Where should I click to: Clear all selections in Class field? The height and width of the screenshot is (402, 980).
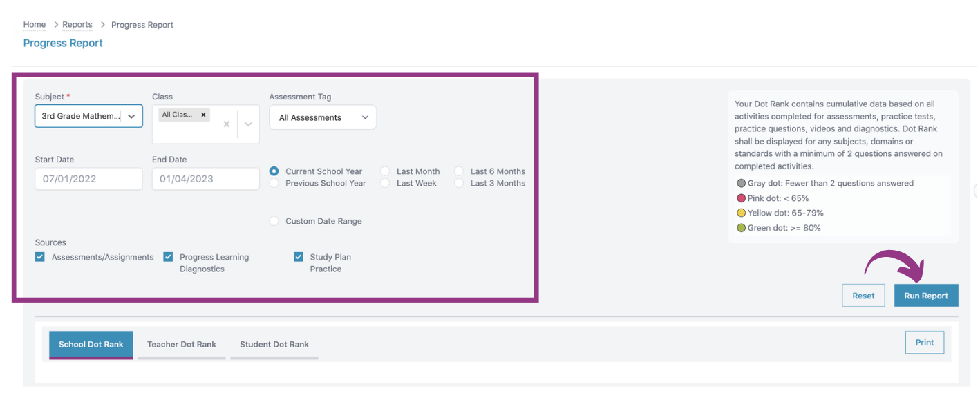(227, 125)
